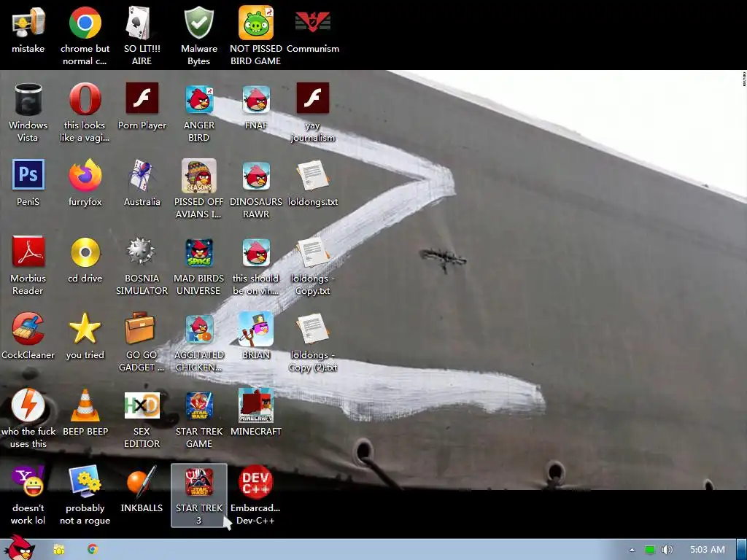Launch the 'furryfox' Firefox icon
747x560 pixels.
(85, 175)
